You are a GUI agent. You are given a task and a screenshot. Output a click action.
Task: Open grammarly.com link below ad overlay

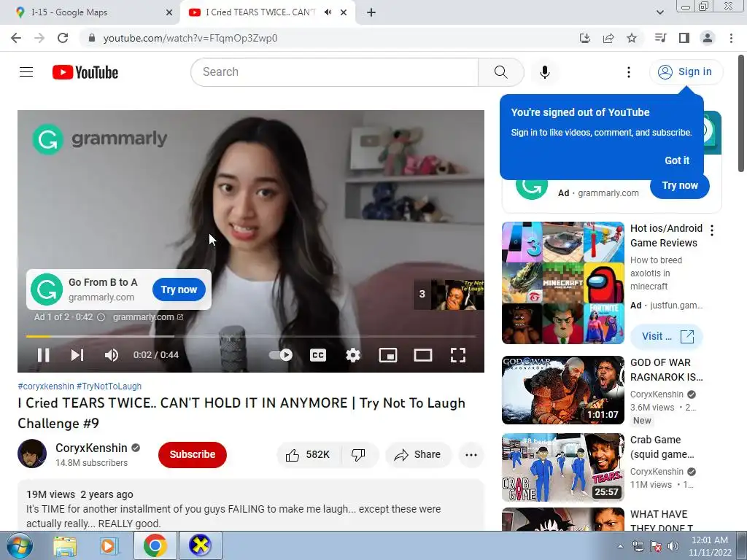pyautogui.click(x=147, y=317)
